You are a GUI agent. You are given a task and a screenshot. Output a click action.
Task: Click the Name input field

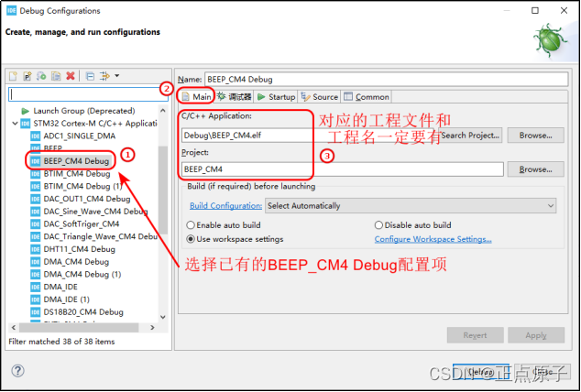tap(386, 79)
